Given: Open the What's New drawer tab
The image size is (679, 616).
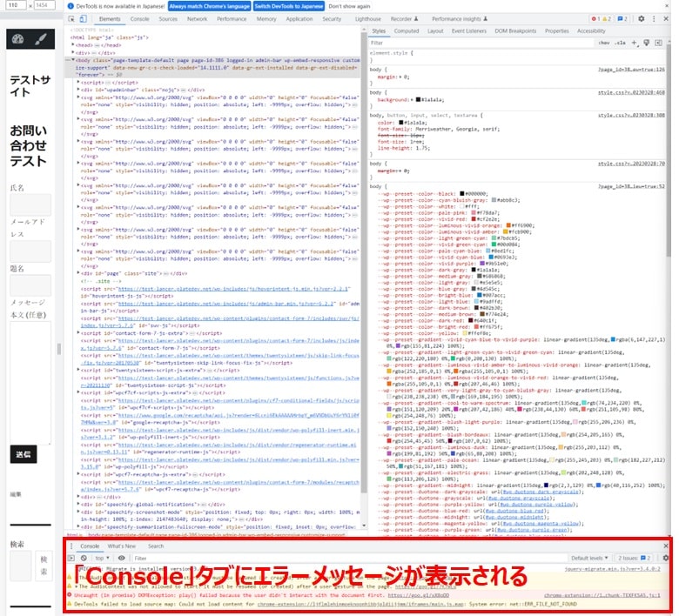Looking at the screenshot, I should (122, 546).
